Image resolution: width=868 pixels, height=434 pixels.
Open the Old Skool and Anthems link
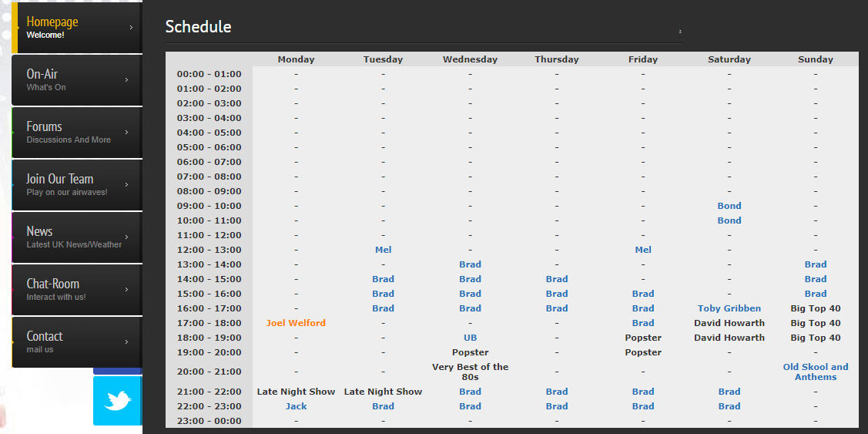[815, 372]
